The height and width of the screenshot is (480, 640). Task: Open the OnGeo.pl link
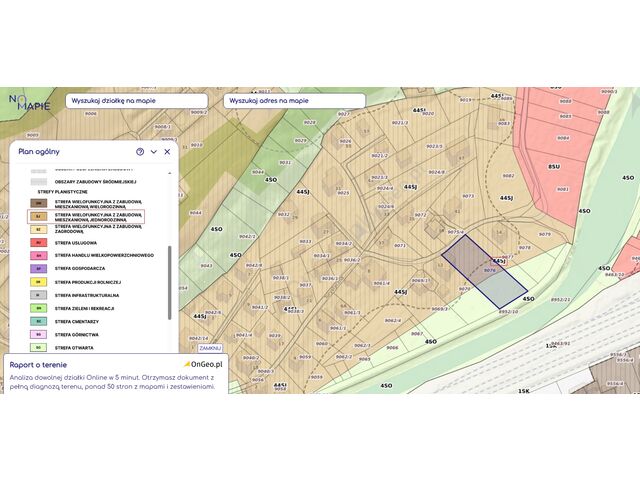(207, 366)
